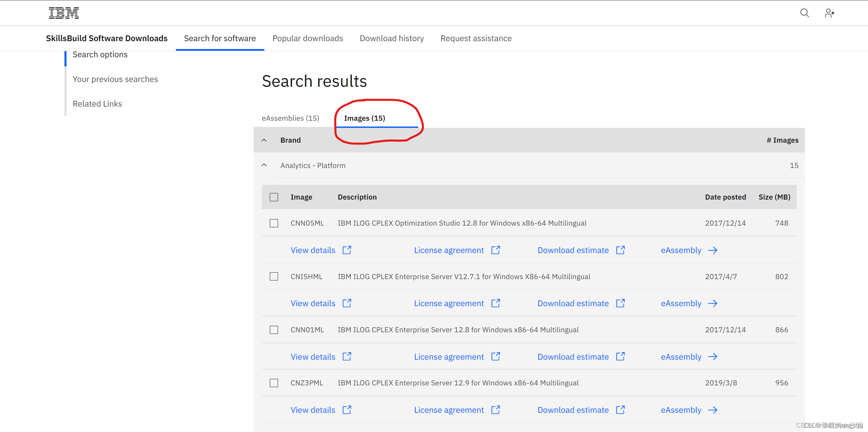Open the user profile icon

(x=829, y=13)
